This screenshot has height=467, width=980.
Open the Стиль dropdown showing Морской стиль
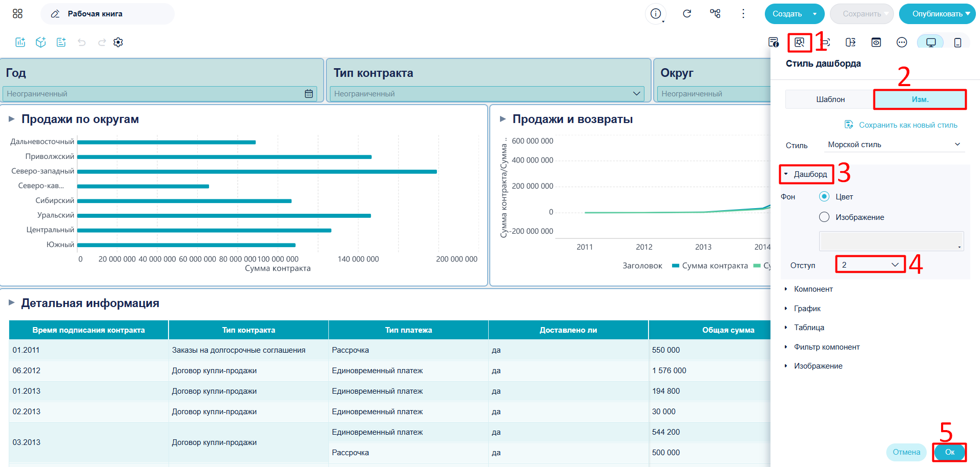(x=894, y=145)
